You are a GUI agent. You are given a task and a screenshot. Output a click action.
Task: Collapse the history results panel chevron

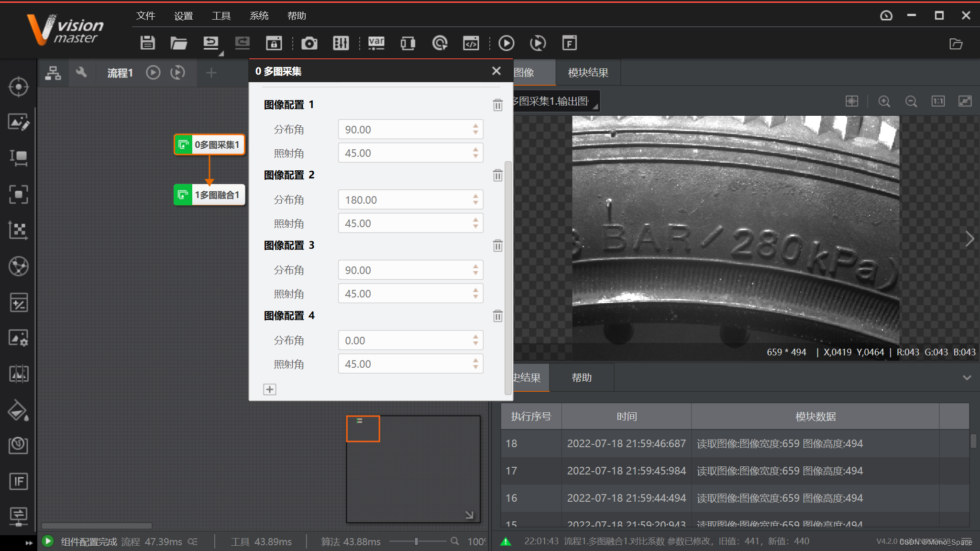pos(967,378)
